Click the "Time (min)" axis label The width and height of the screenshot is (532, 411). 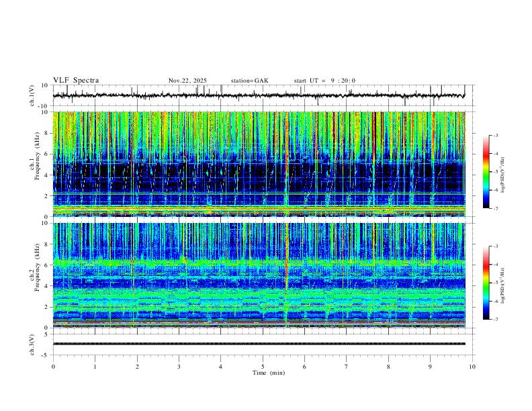(x=269, y=373)
